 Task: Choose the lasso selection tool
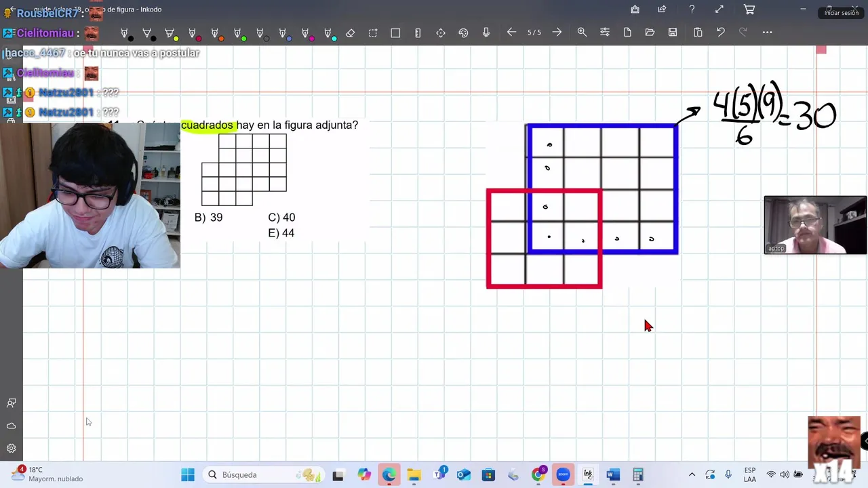pos(373,33)
